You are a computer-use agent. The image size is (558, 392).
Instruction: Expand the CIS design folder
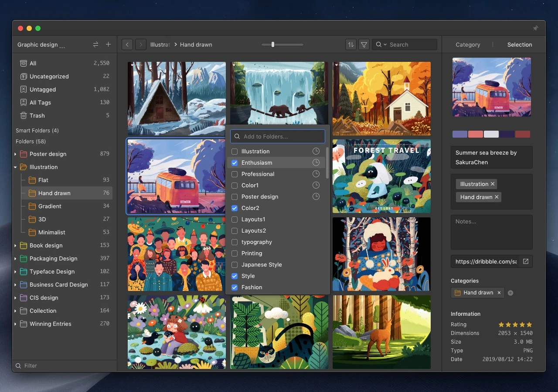click(15, 298)
